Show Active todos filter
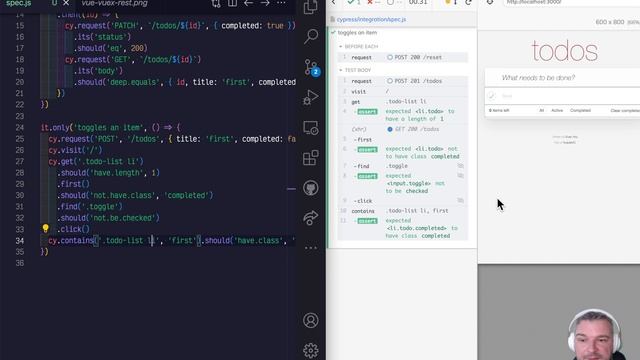Viewport: 640px width, 360px height. (x=557, y=111)
